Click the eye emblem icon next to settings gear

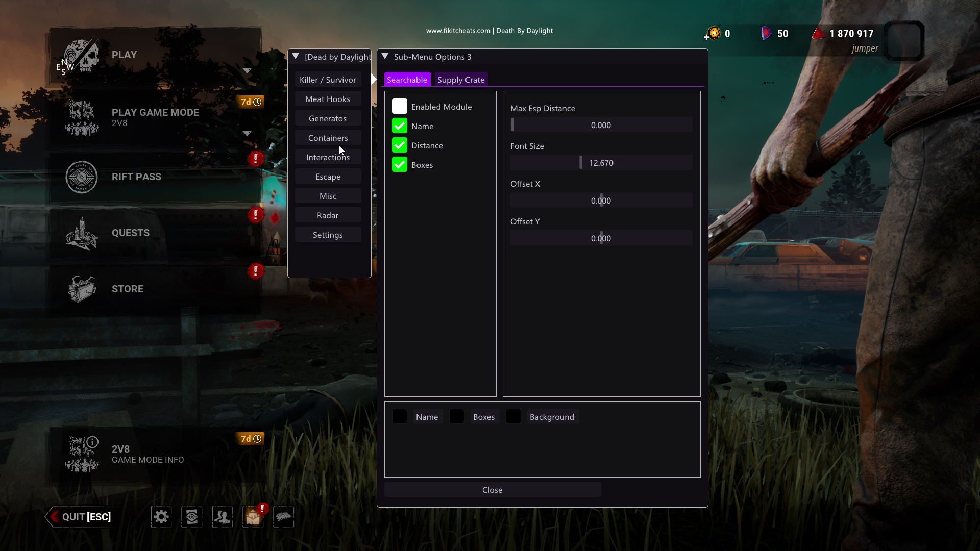(x=191, y=517)
